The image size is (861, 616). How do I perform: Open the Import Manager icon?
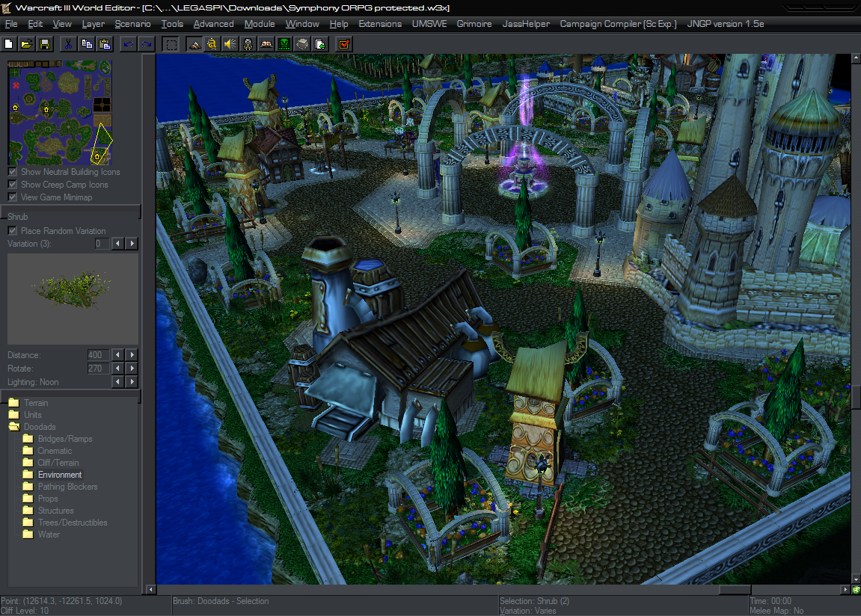(321, 44)
